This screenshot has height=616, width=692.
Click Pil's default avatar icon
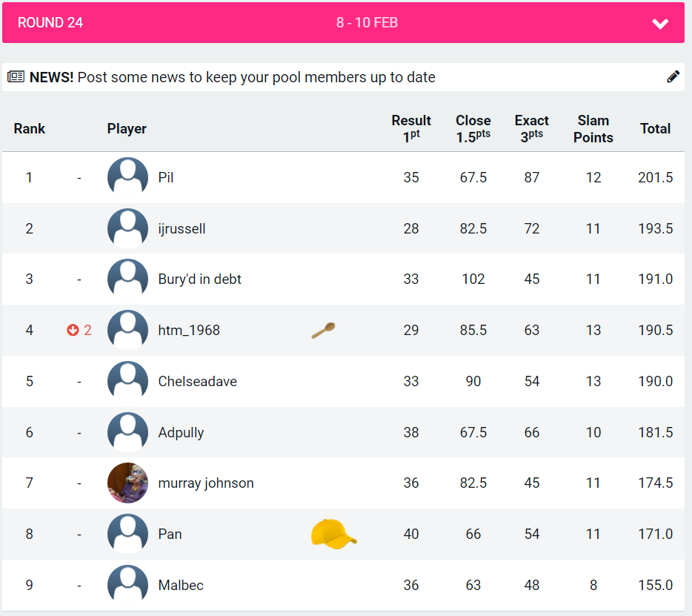point(127,178)
